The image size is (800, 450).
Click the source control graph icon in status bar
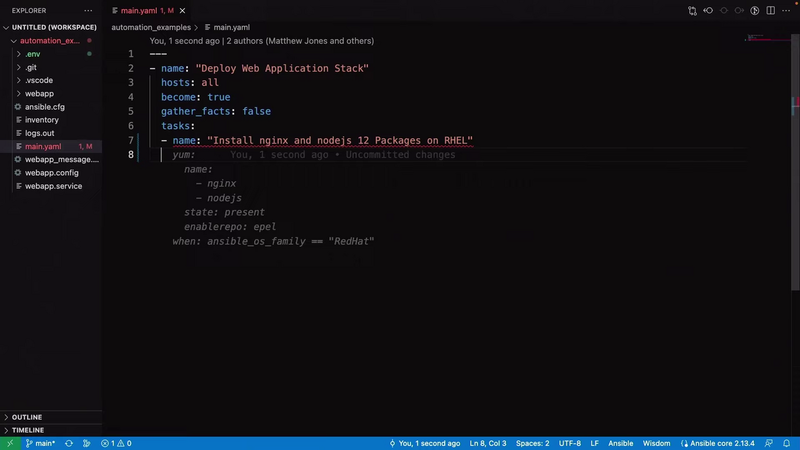(x=86, y=443)
